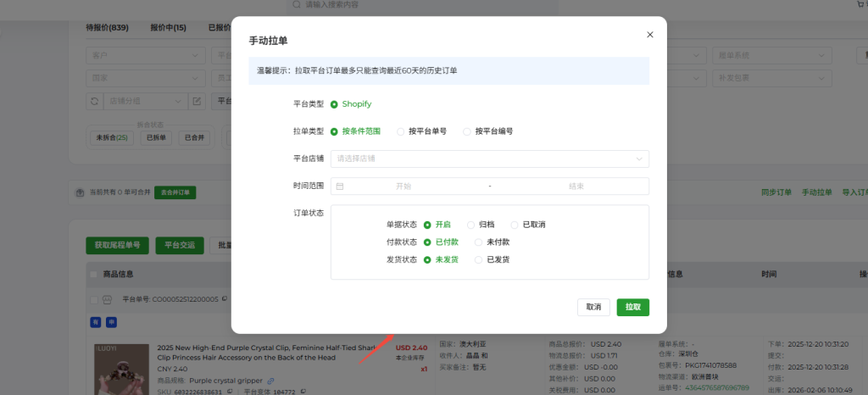Viewport: 868px width, 395px height.
Task: Click the green 拉取 button
Action: [x=632, y=307]
